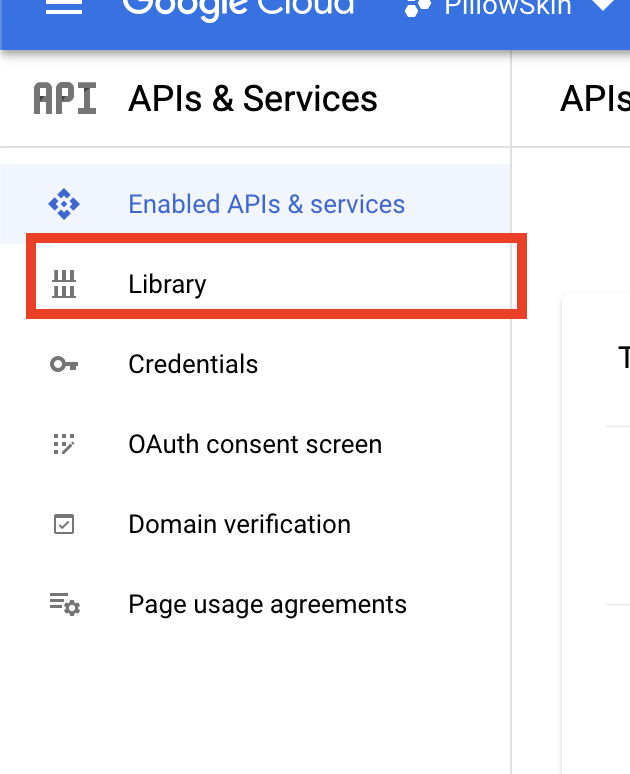Open the Credentials page
Screen dimensions: 630x774
pyautogui.click(x=255, y=364)
